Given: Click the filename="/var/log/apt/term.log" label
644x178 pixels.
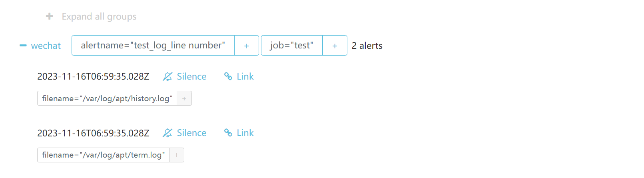Looking at the screenshot, I should (103, 155).
